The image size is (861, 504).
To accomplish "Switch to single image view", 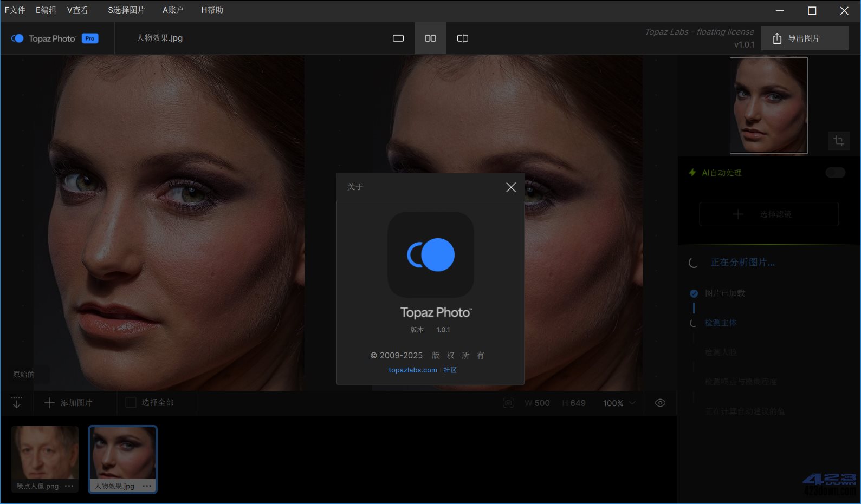I will [x=398, y=38].
